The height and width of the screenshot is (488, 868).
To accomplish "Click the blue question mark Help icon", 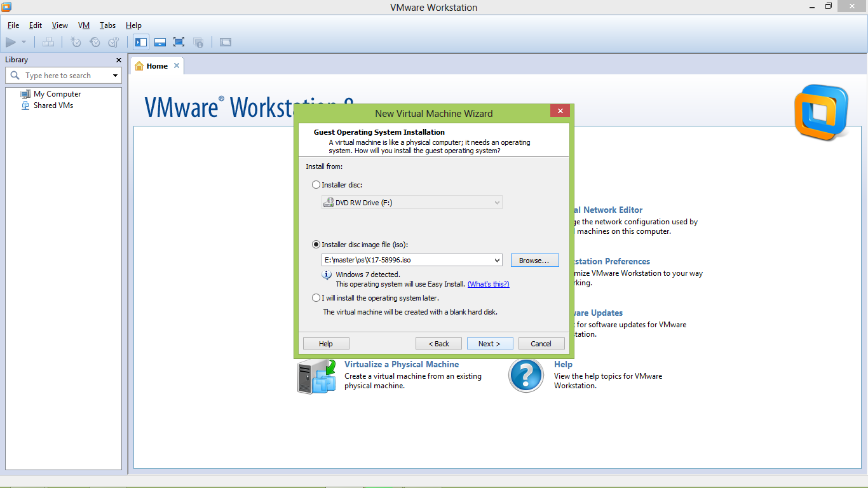I will pyautogui.click(x=526, y=376).
